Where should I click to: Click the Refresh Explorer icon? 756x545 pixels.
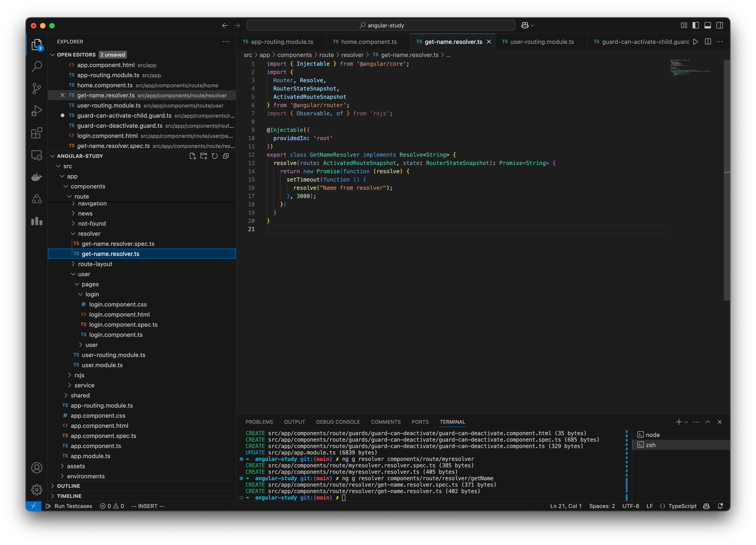coord(215,156)
